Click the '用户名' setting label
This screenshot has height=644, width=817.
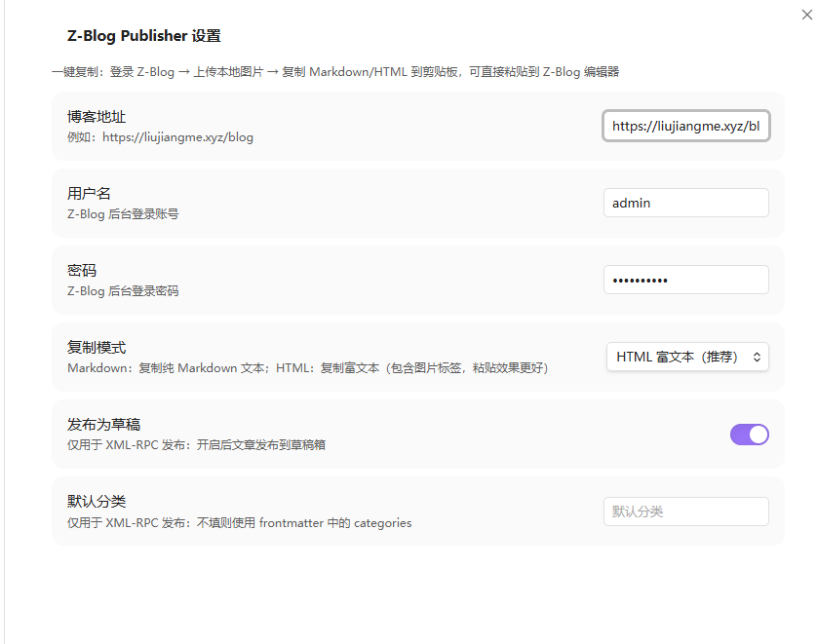click(x=89, y=194)
